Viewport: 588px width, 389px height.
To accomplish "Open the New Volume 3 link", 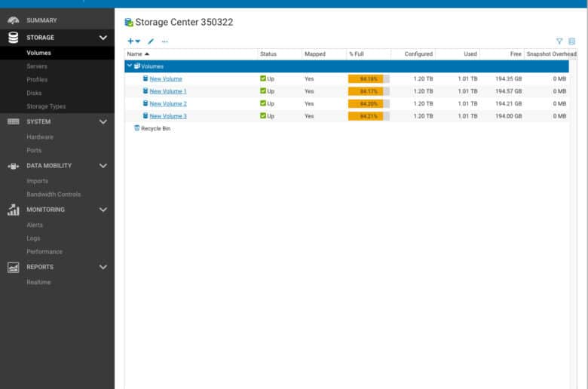I will tap(168, 116).
